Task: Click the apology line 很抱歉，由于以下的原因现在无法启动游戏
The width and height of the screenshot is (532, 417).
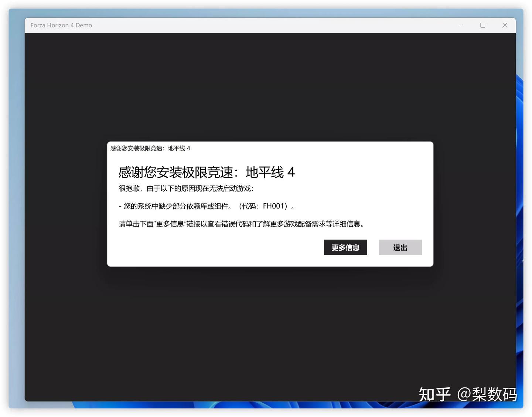Action: coord(185,189)
